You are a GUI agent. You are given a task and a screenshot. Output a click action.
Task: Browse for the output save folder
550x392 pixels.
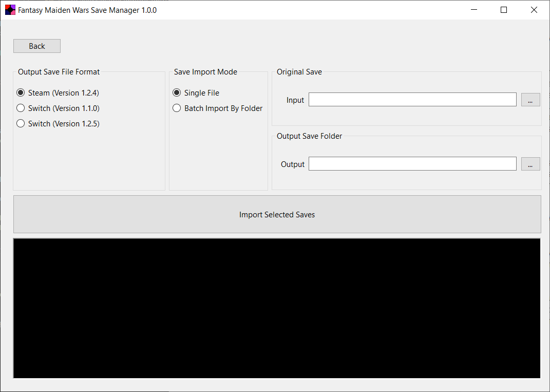point(530,164)
